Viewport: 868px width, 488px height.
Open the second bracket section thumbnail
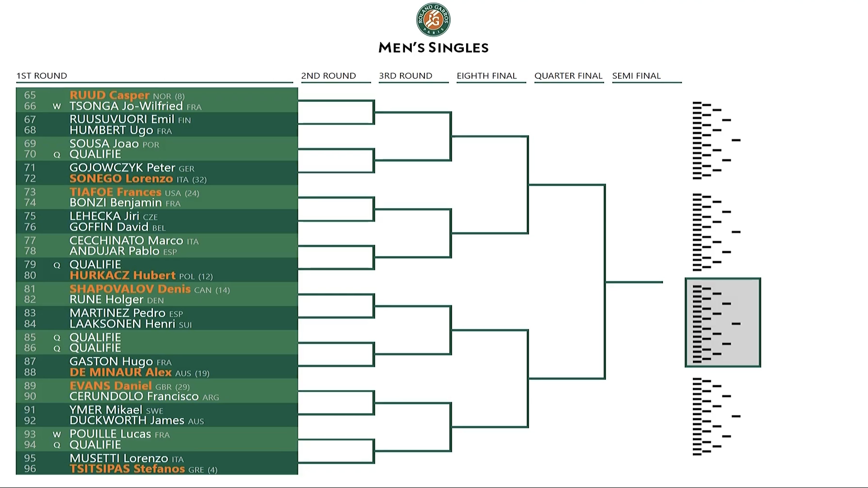716,232
